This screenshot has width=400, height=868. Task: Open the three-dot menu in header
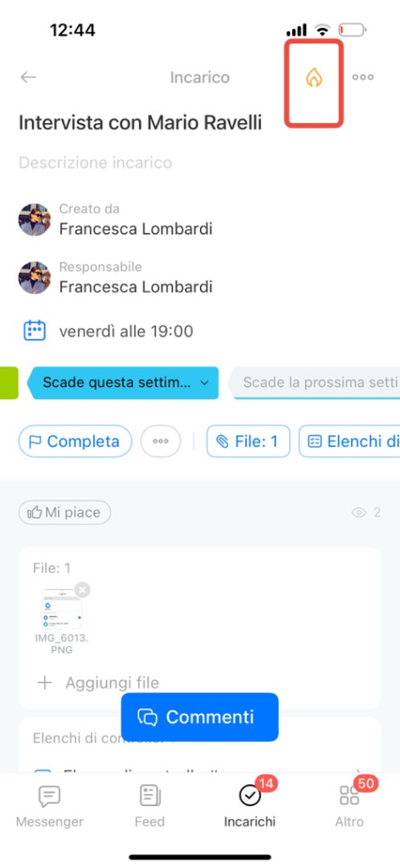coord(363,77)
